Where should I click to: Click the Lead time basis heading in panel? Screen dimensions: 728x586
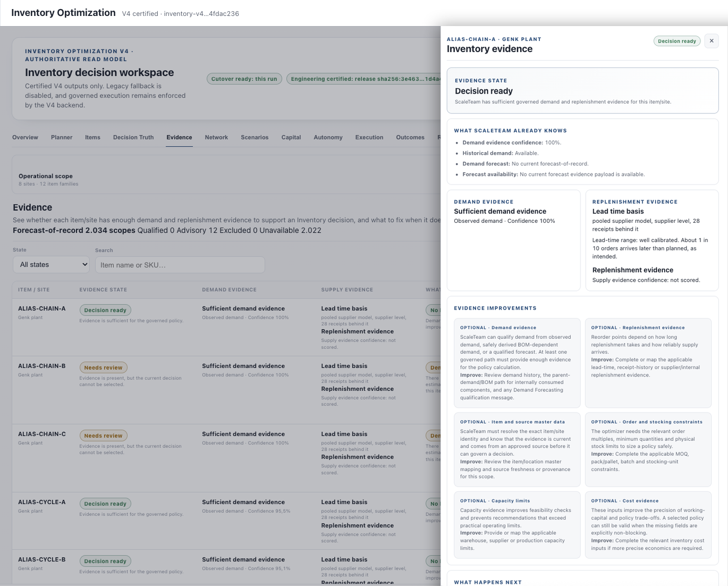[618, 212]
